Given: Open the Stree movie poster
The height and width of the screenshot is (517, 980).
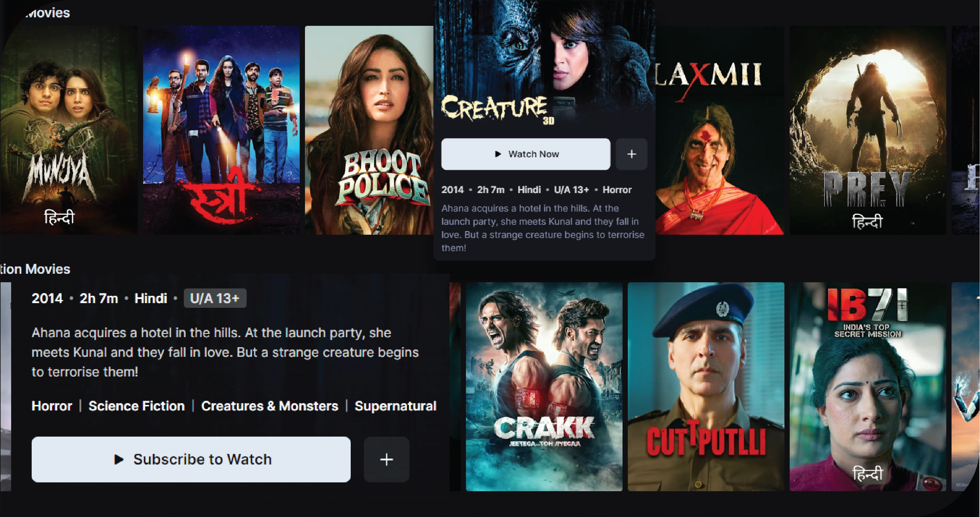Looking at the screenshot, I should point(221,130).
